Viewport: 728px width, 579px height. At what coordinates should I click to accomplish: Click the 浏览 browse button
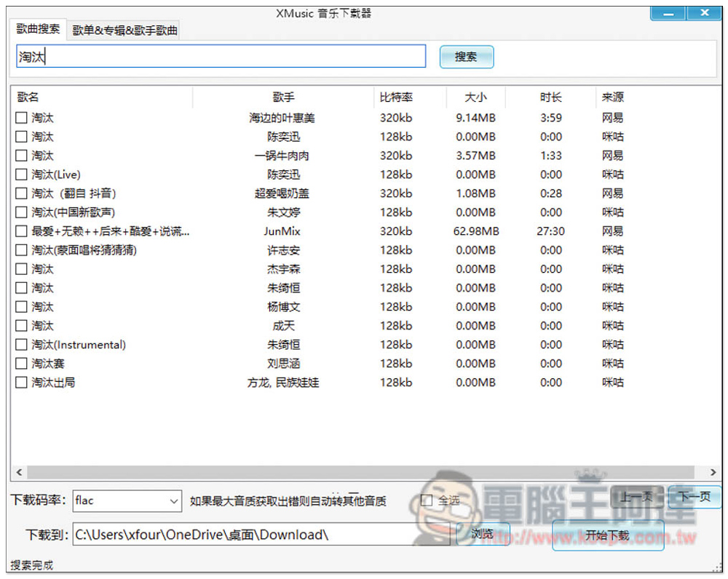[483, 535]
